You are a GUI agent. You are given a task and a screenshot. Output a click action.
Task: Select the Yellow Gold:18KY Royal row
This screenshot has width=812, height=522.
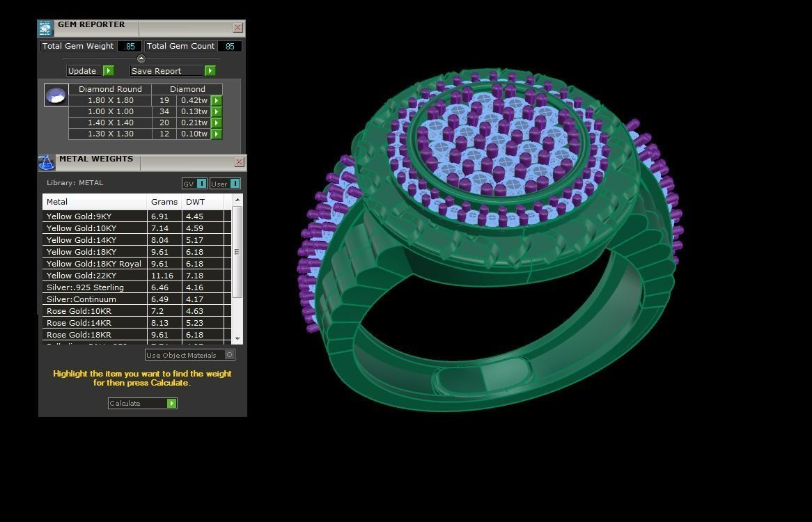[136, 264]
